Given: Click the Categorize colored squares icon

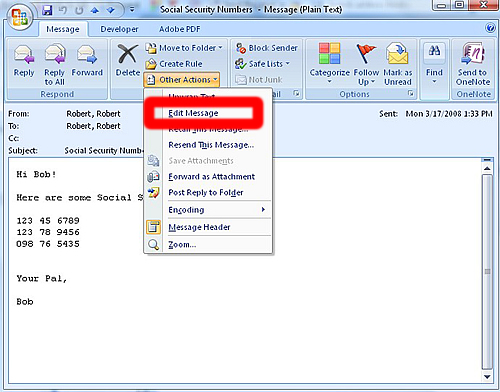Looking at the screenshot, I should pyautogui.click(x=329, y=53).
